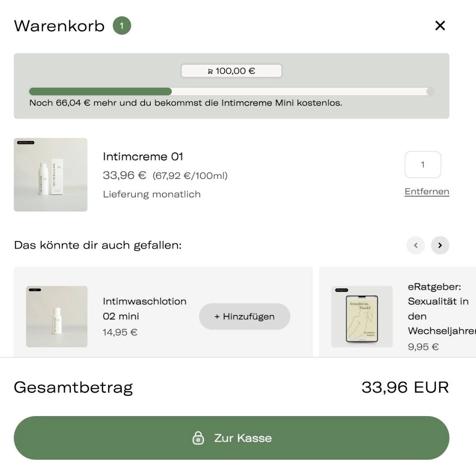Click the free-gift progress bar

(x=229, y=92)
